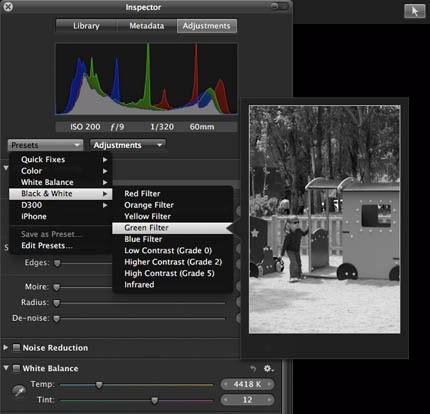Choose the iPhone preset
The width and height of the screenshot is (430, 414).
click(61, 216)
